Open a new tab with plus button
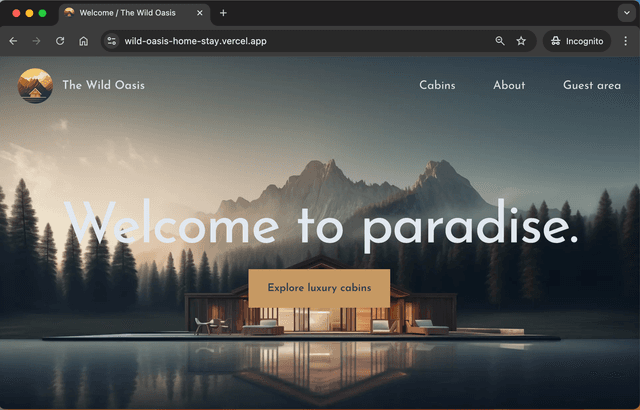Screen dimensions: 640x410 click(223, 13)
